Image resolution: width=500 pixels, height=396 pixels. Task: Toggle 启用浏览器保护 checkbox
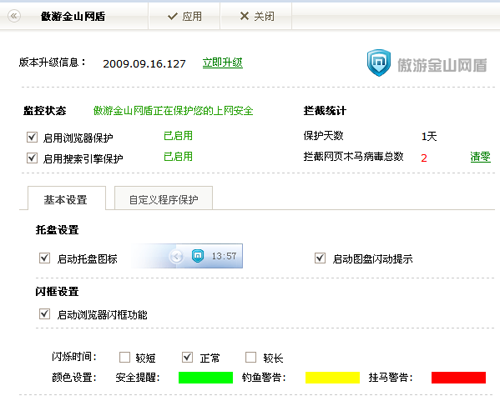[32, 137]
